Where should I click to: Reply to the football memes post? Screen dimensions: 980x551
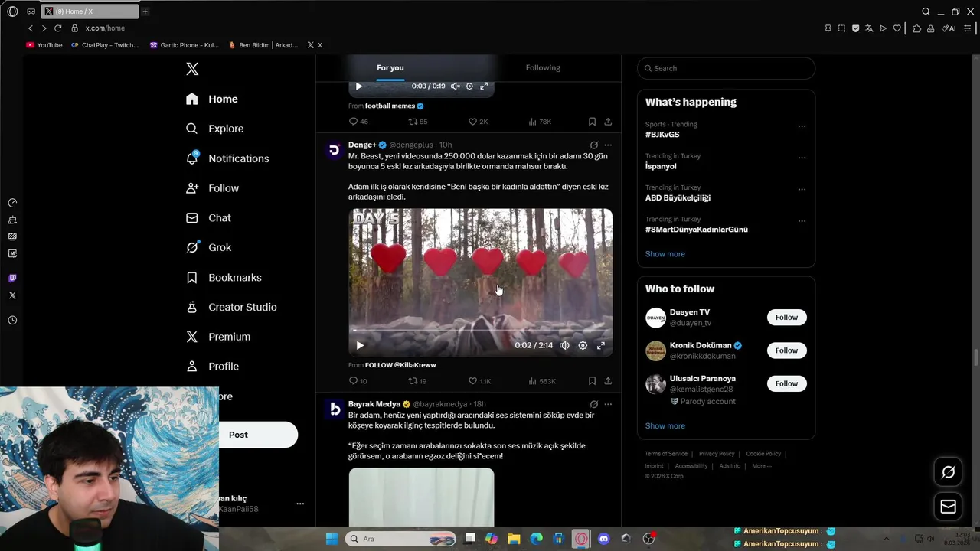(x=358, y=122)
